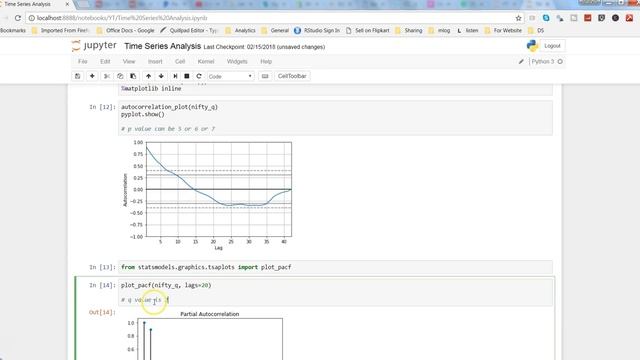The height and width of the screenshot is (360, 640).
Task: Click the Partial Autocorrelation plot output
Action: pos(204,335)
